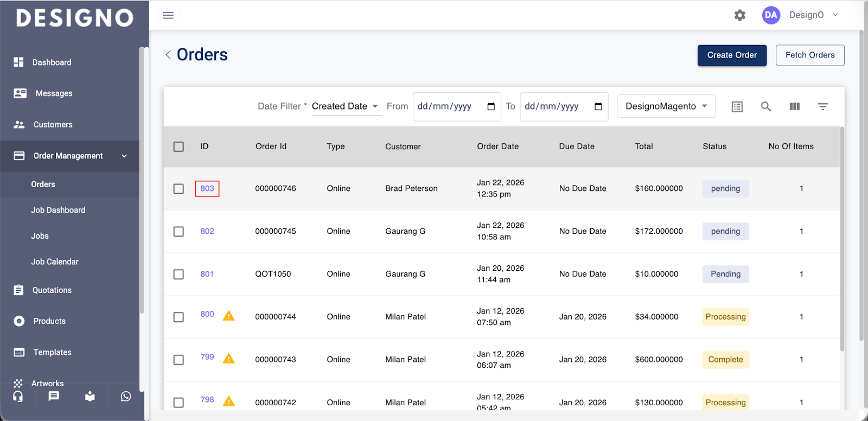Image resolution: width=868 pixels, height=421 pixels.
Task: Open the column chooser icon
Action: pyautogui.click(x=794, y=106)
